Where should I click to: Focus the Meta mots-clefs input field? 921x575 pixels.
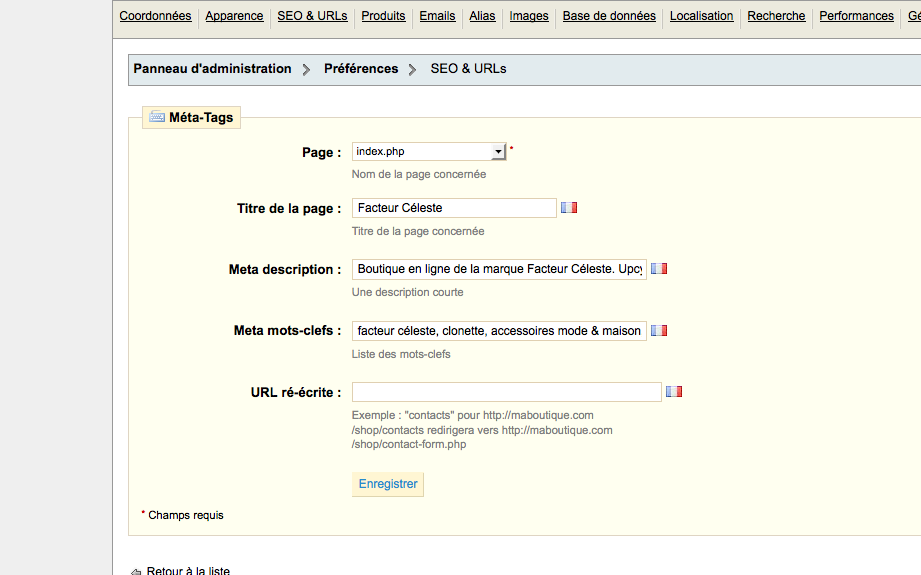coord(499,331)
